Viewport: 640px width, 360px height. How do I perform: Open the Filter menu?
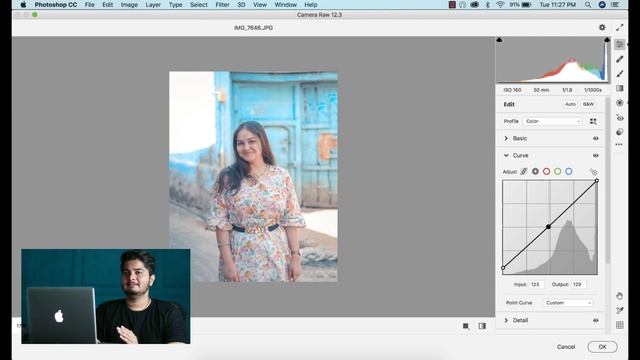click(222, 5)
